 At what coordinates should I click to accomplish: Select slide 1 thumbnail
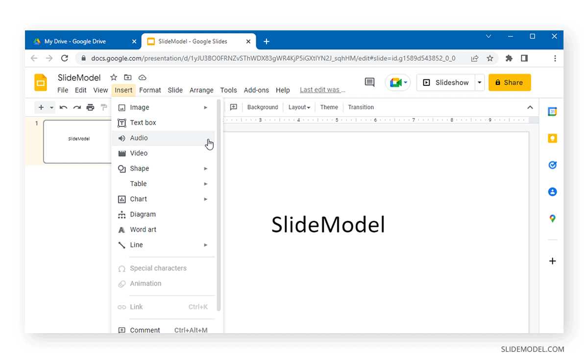pos(78,142)
